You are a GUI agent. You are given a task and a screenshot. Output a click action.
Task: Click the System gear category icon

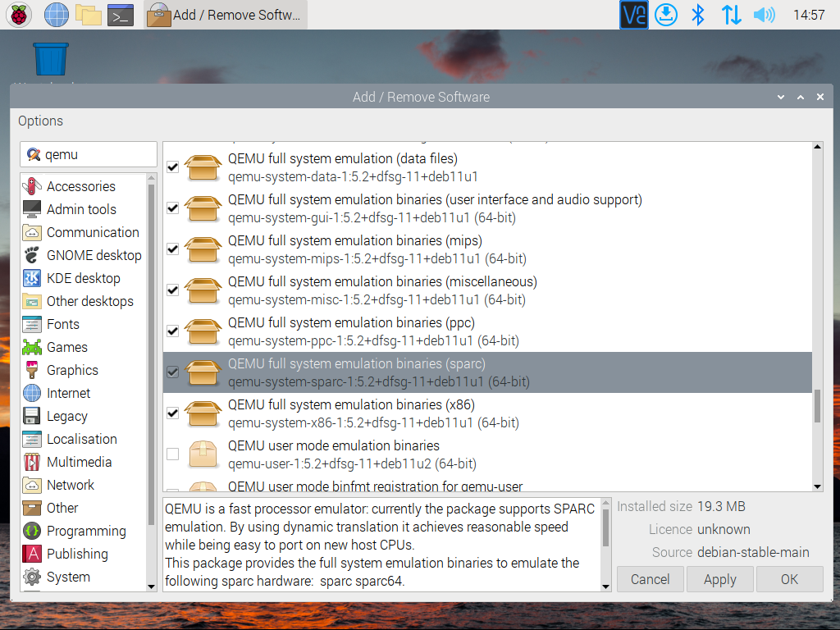(x=32, y=577)
